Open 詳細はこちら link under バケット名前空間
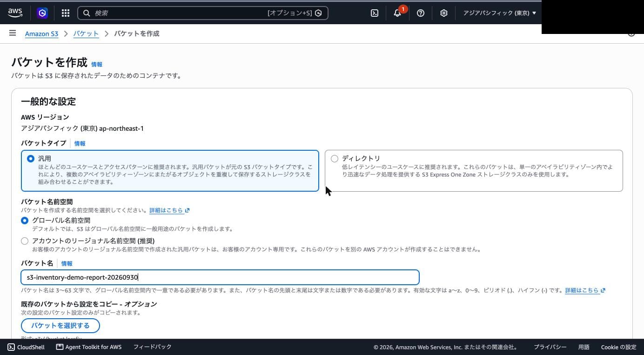 click(169, 210)
